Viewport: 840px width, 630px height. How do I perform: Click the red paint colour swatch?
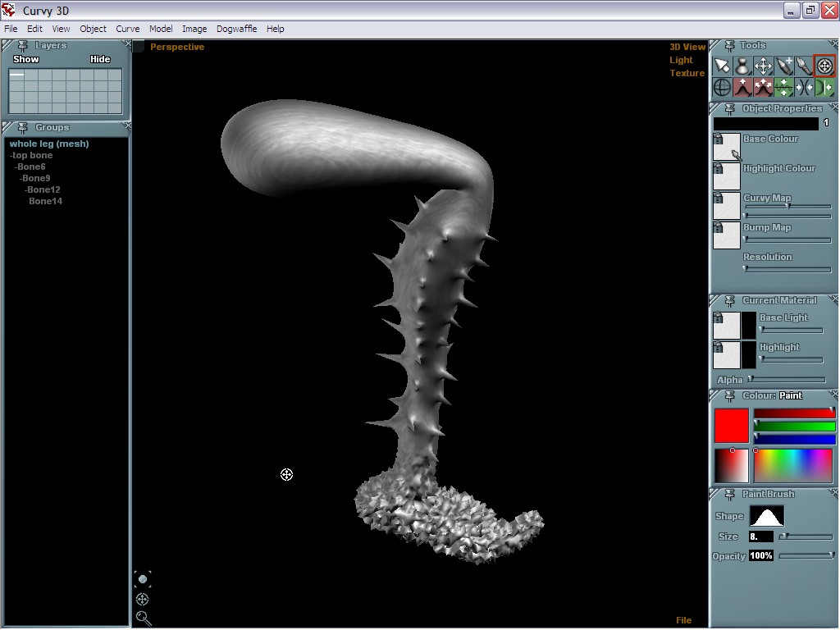pyautogui.click(x=731, y=426)
